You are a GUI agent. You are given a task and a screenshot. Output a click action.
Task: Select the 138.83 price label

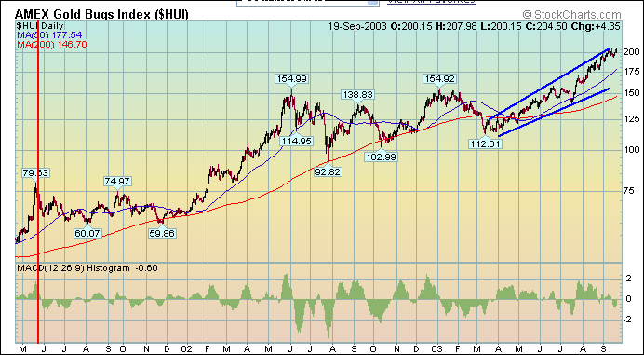pyautogui.click(x=357, y=95)
